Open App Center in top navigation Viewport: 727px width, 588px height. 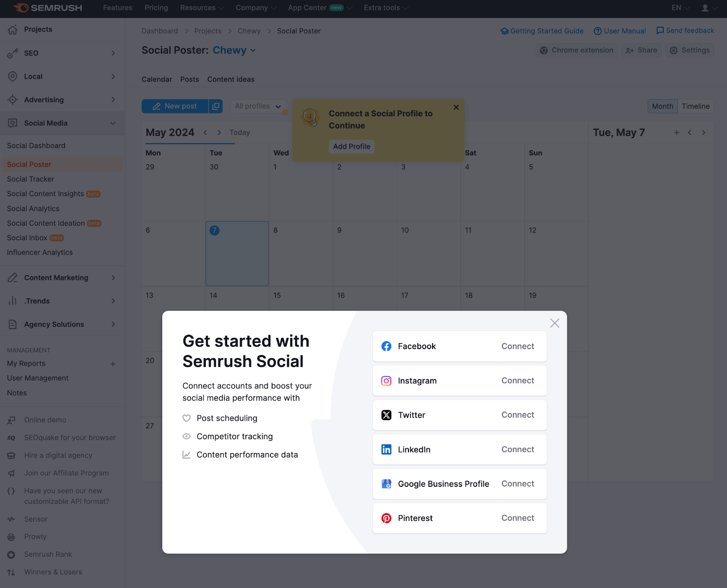(x=320, y=8)
